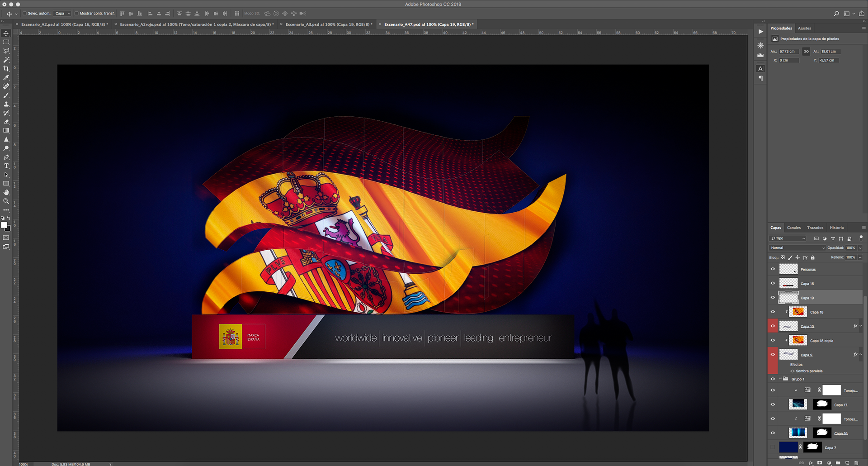Select the Magic Wand tool
This screenshot has width=868, height=466.
(x=6, y=60)
